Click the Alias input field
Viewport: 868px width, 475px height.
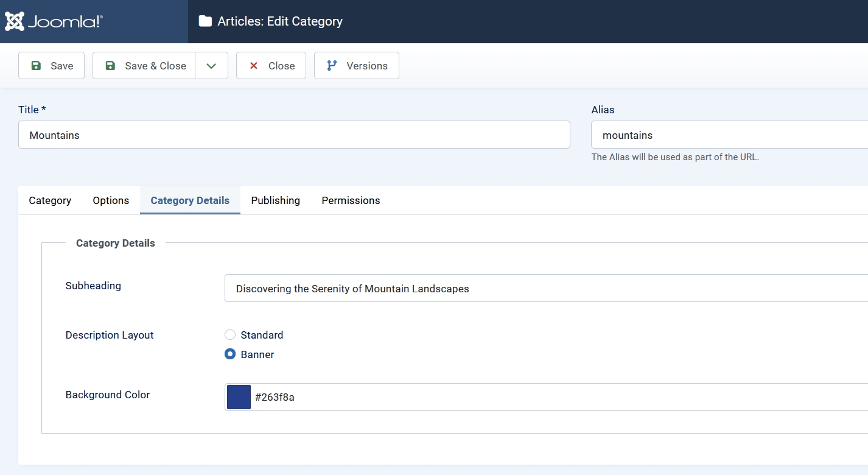(x=729, y=135)
